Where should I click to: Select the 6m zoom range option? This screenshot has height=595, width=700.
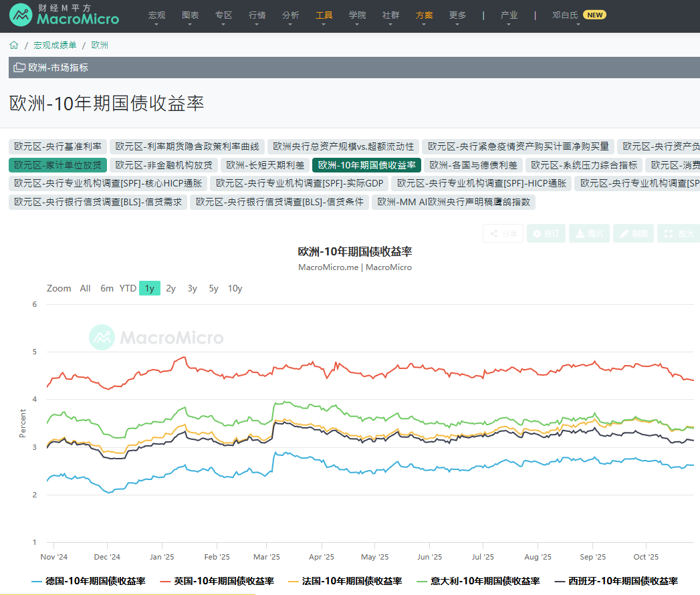107,289
